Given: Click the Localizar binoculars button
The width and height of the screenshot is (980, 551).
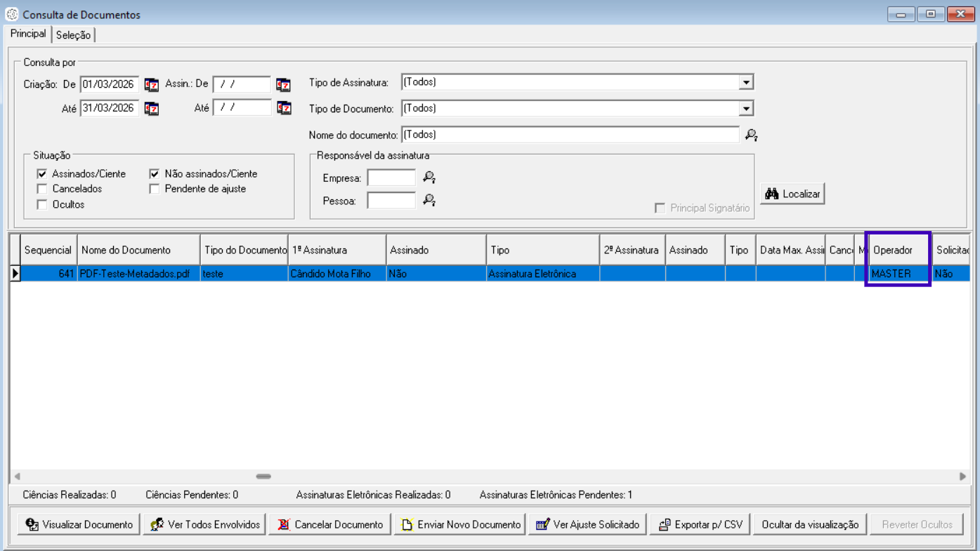Looking at the screenshot, I should 792,194.
